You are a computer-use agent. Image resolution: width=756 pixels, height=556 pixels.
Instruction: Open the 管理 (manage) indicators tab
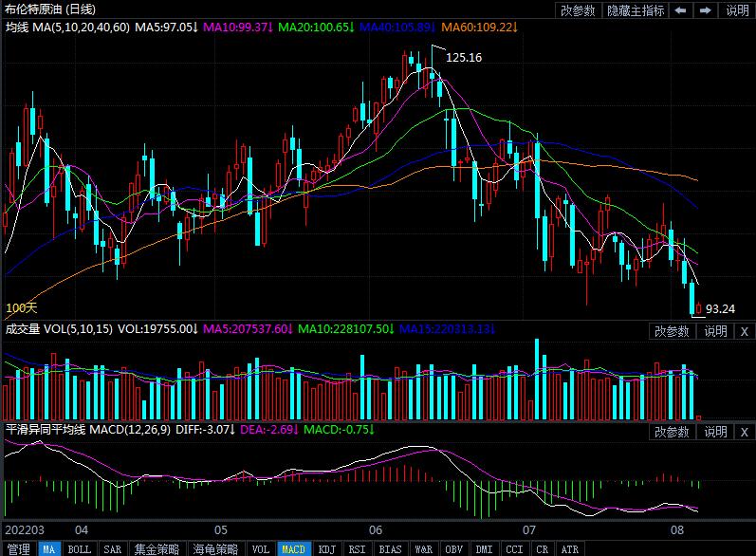(18, 548)
